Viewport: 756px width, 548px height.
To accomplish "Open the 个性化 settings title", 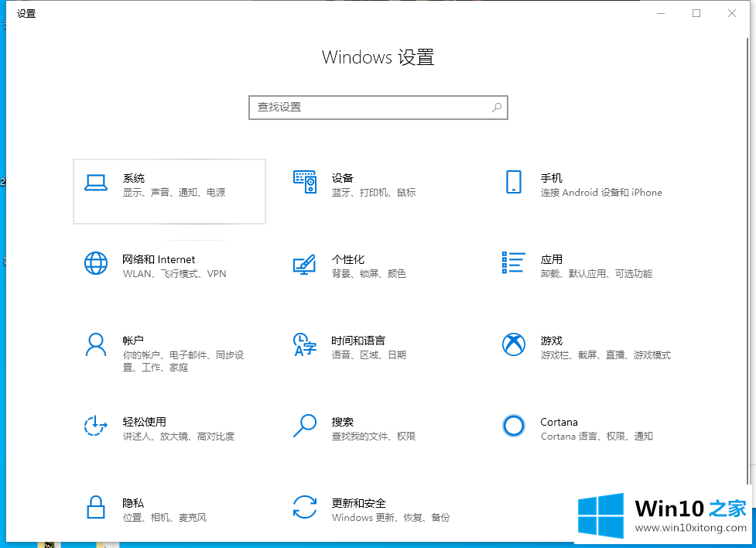I will [x=347, y=259].
